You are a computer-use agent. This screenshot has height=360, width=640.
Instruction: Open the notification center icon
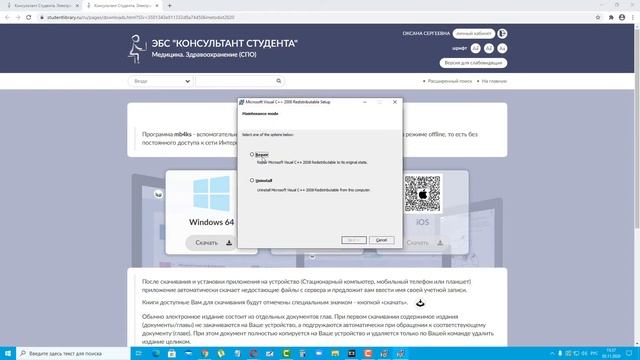[629, 353]
